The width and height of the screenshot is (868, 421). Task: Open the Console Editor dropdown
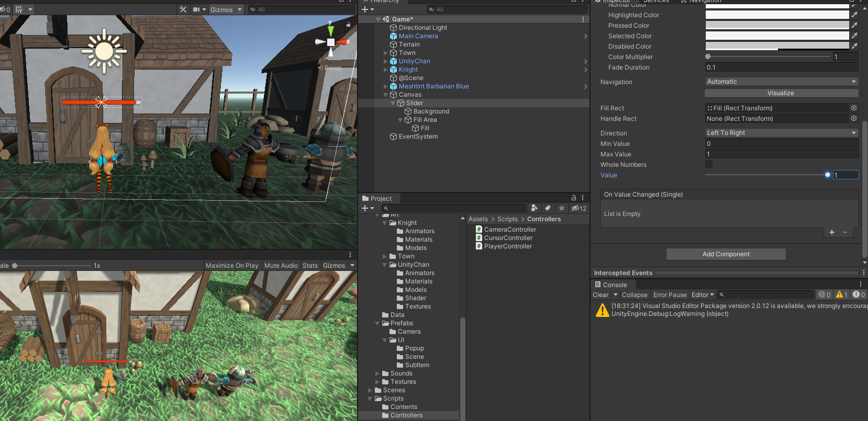tap(703, 294)
